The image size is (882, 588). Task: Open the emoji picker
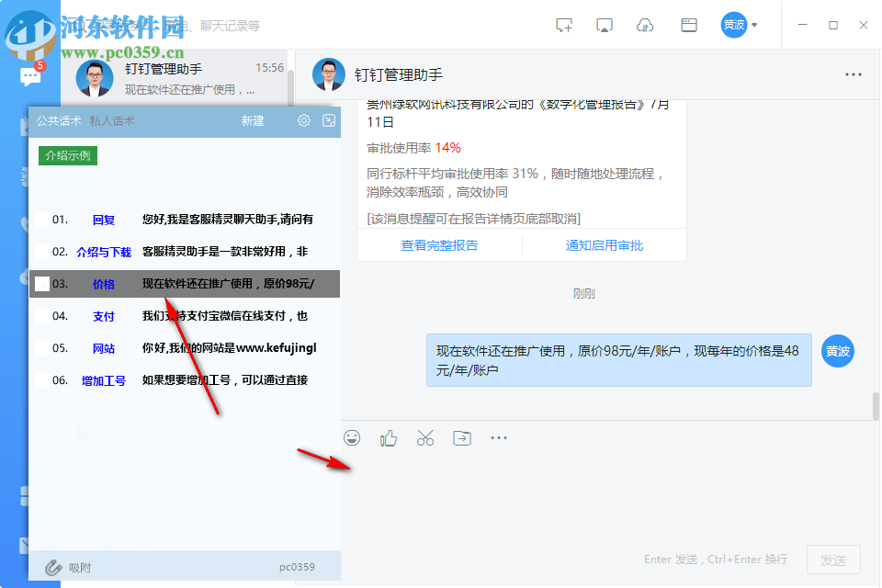[x=352, y=437]
